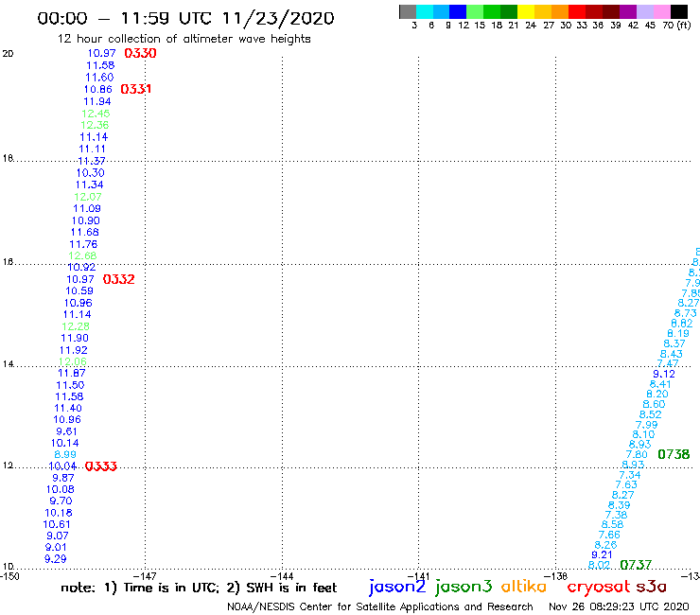Click the cyan swatch in the color legend

point(425,11)
